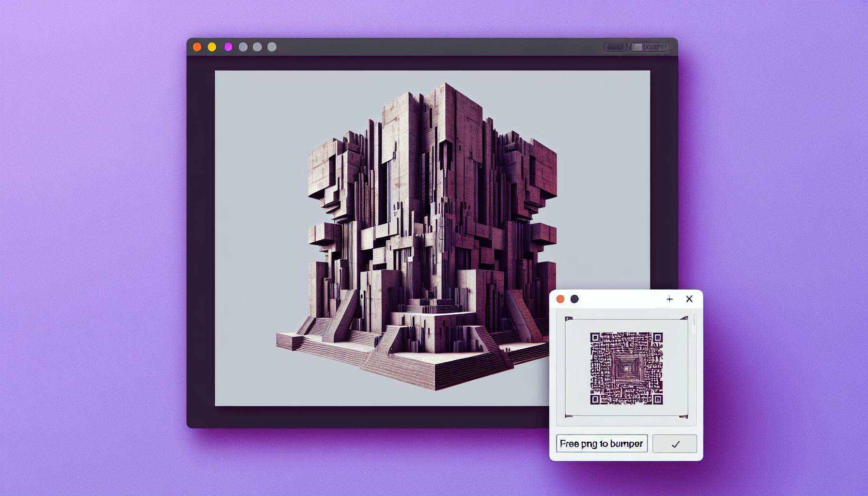Confirm with the checkmark button
This screenshot has height=496, width=868.
tap(675, 444)
